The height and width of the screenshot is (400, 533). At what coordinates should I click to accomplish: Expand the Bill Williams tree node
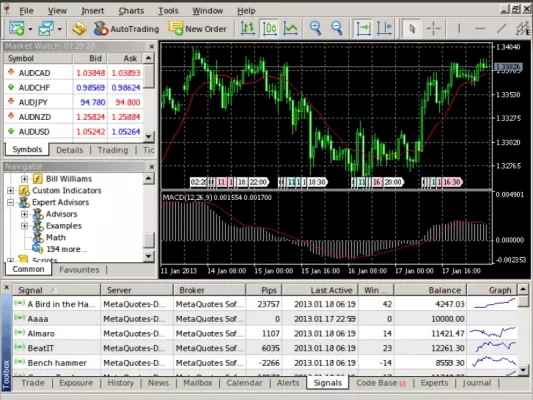[24, 179]
